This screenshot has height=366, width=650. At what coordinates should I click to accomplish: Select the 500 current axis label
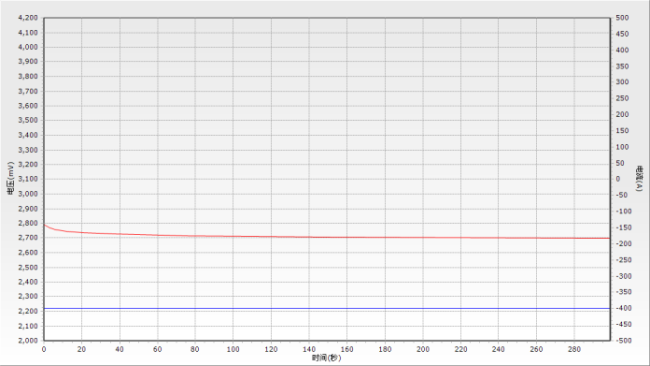(622, 18)
